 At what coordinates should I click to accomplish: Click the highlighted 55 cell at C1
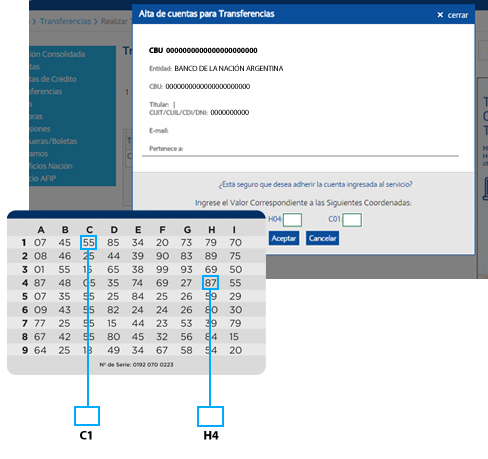point(89,242)
